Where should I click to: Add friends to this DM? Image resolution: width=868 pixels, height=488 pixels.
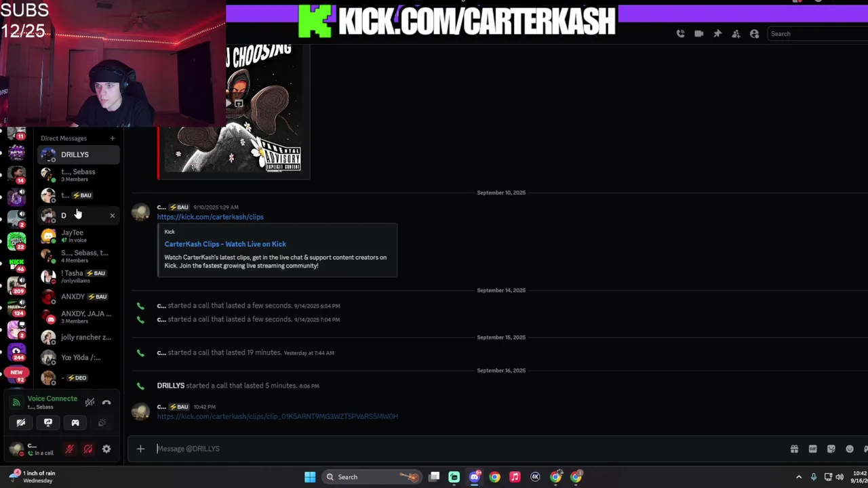coord(736,34)
